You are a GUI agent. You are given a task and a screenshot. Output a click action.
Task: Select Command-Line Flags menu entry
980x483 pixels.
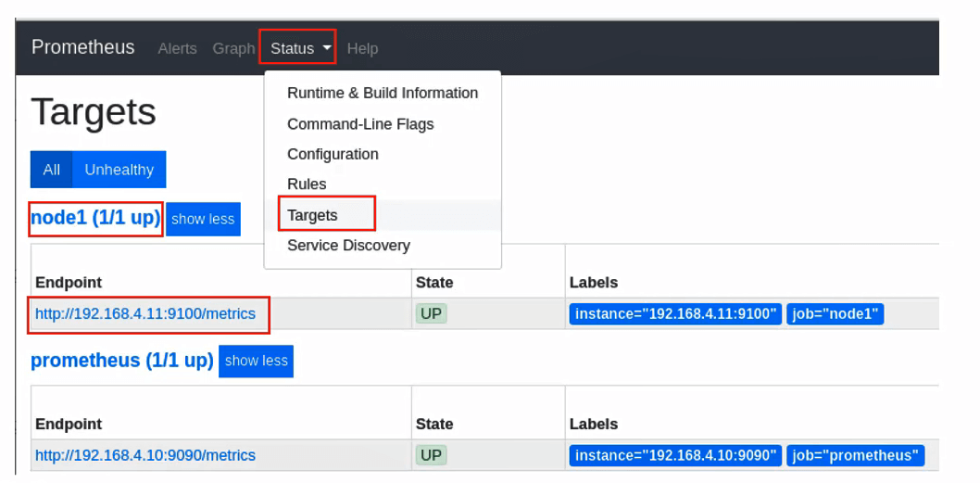[x=383, y=124]
